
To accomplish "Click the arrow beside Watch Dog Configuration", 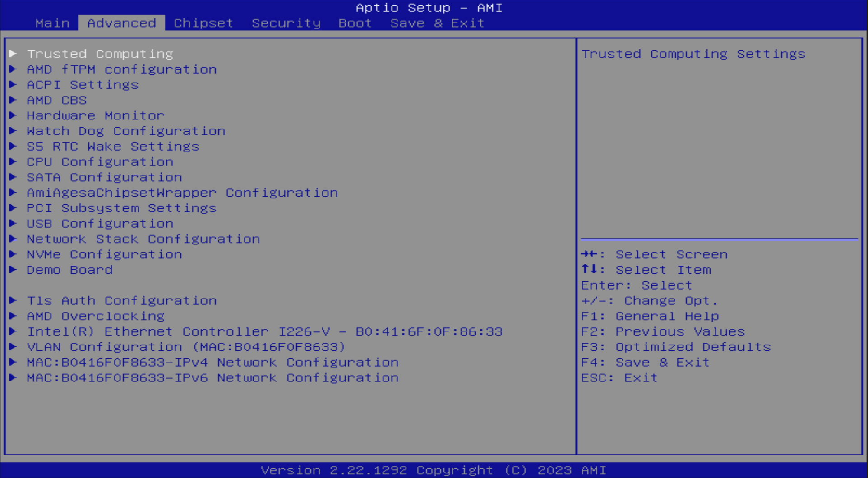I will [13, 131].
